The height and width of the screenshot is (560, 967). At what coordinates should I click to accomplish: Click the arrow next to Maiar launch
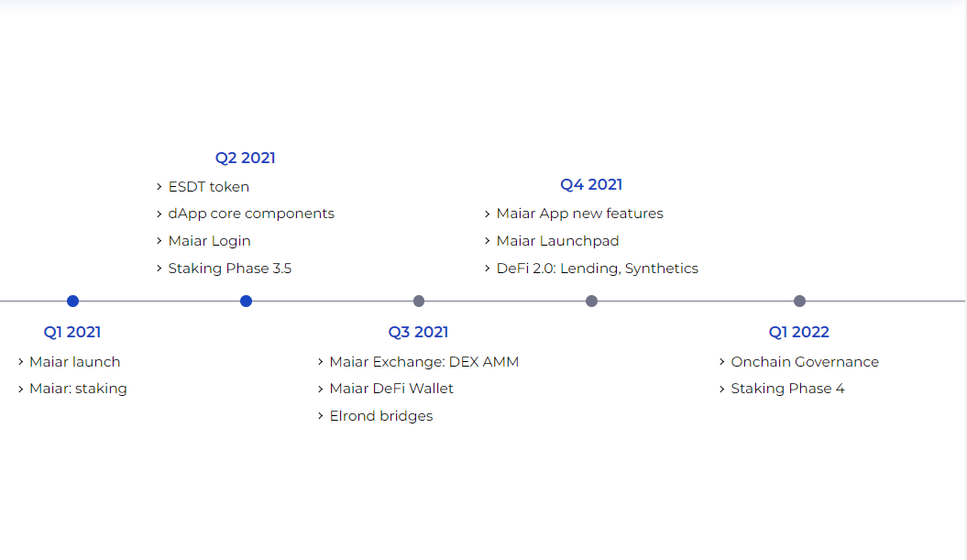coord(21,362)
